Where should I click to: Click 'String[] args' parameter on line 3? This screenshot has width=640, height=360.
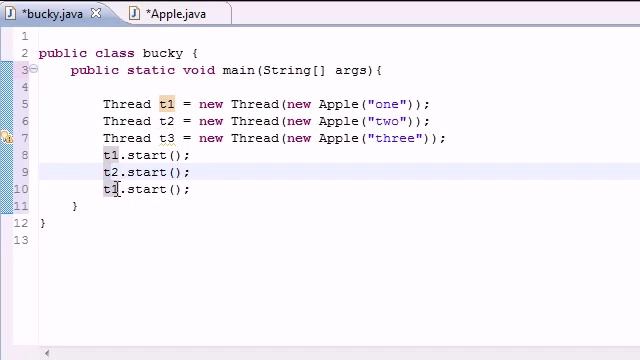(x=315, y=70)
